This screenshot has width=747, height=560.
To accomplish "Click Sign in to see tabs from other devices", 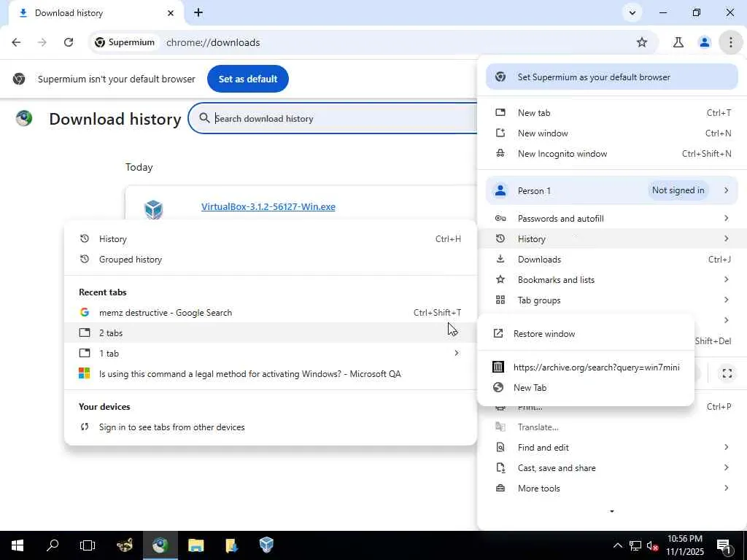I will 270,427.
